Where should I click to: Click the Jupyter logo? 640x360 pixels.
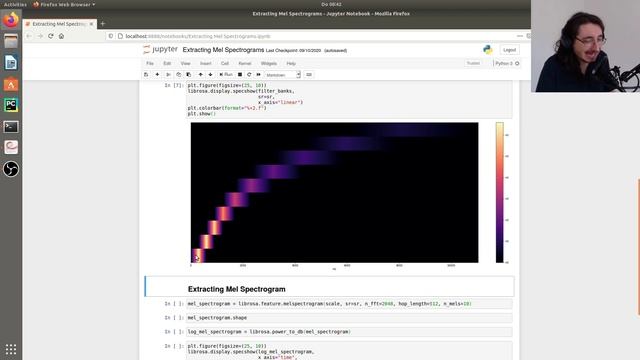point(160,49)
